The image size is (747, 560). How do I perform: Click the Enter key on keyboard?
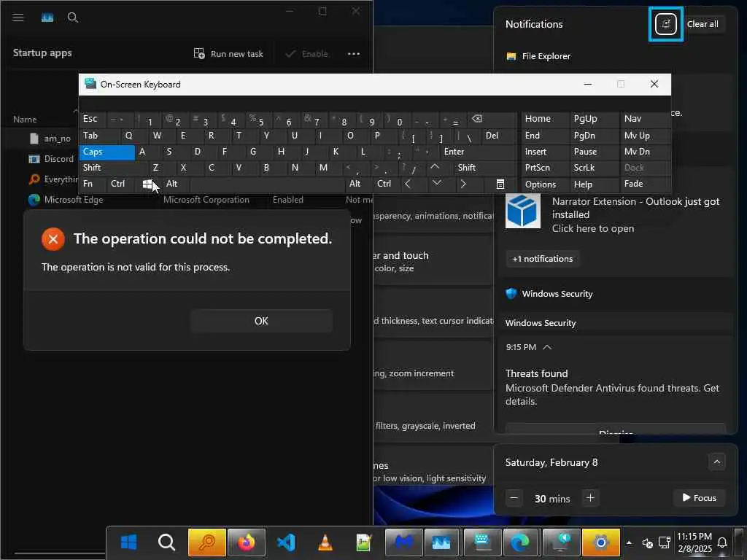coord(479,152)
